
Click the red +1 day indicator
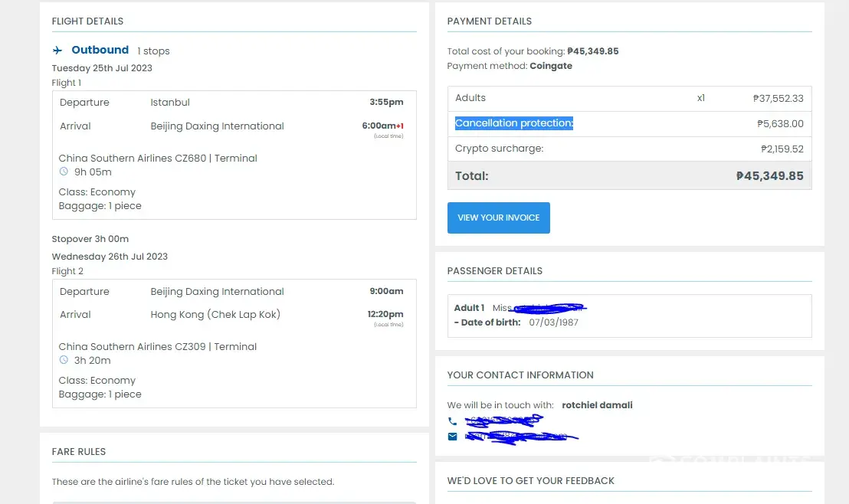tap(399, 126)
